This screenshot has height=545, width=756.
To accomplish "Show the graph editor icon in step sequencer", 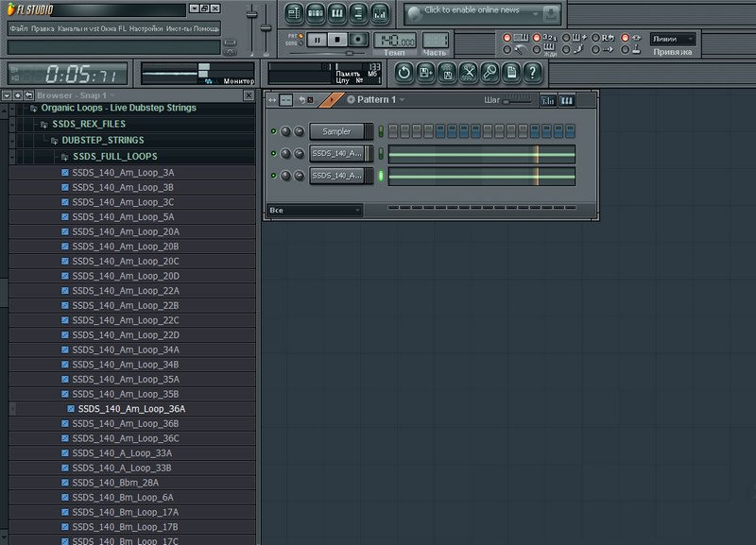I will 548,99.
